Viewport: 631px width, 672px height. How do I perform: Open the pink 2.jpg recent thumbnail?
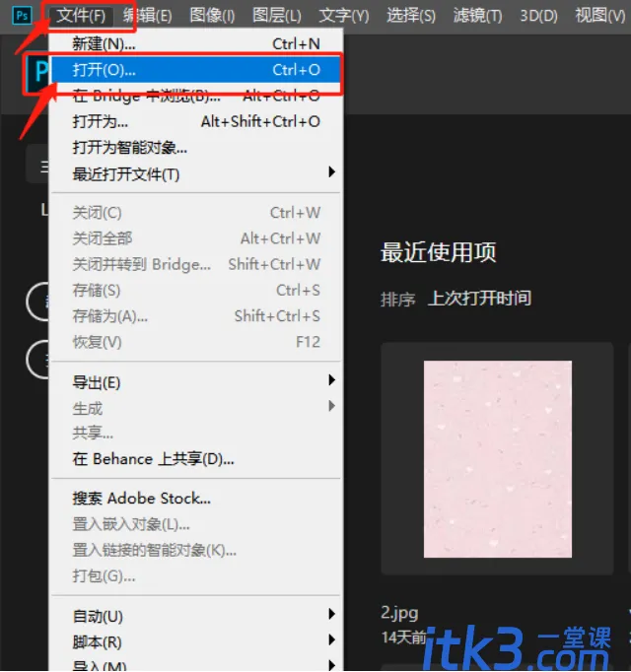[x=498, y=459]
